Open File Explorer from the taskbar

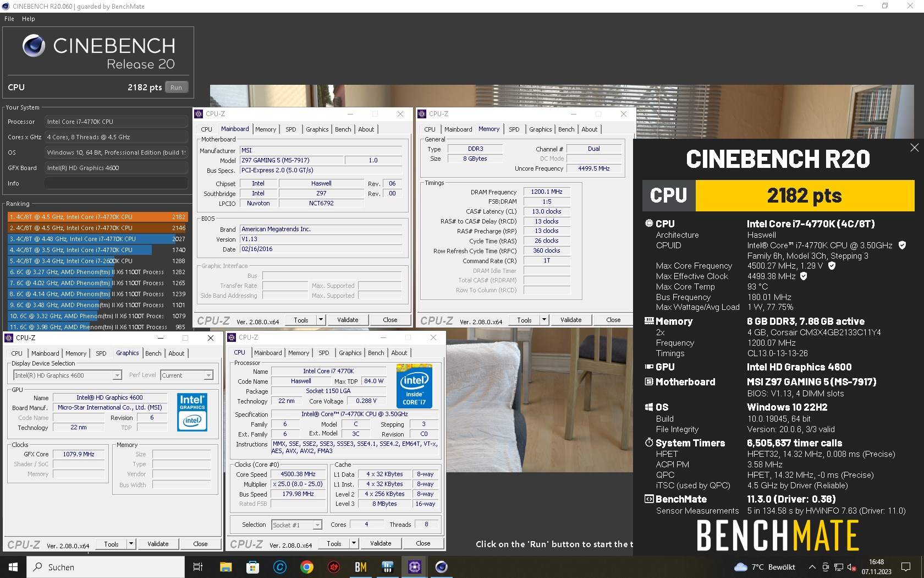pos(226,567)
